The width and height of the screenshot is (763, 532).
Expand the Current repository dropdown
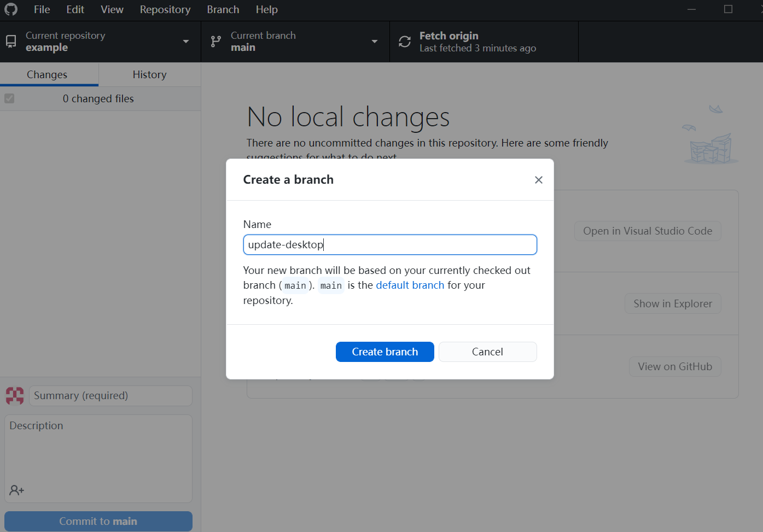coord(186,42)
